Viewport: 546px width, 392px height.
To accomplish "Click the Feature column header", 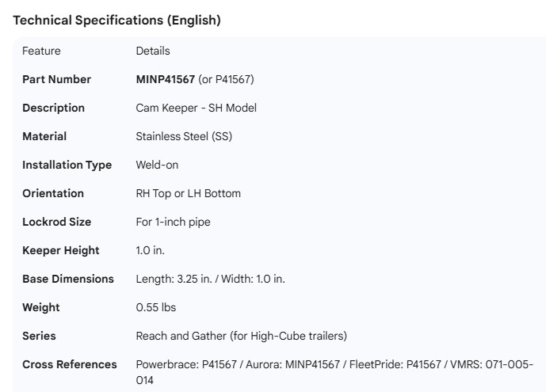I will [x=41, y=51].
